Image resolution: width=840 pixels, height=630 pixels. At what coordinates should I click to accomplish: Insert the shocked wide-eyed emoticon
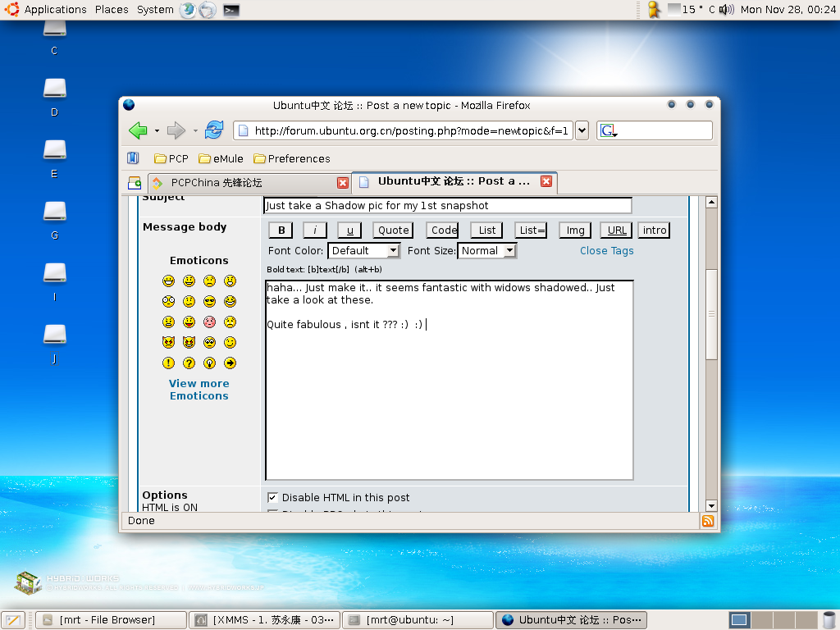click(168, 301)
